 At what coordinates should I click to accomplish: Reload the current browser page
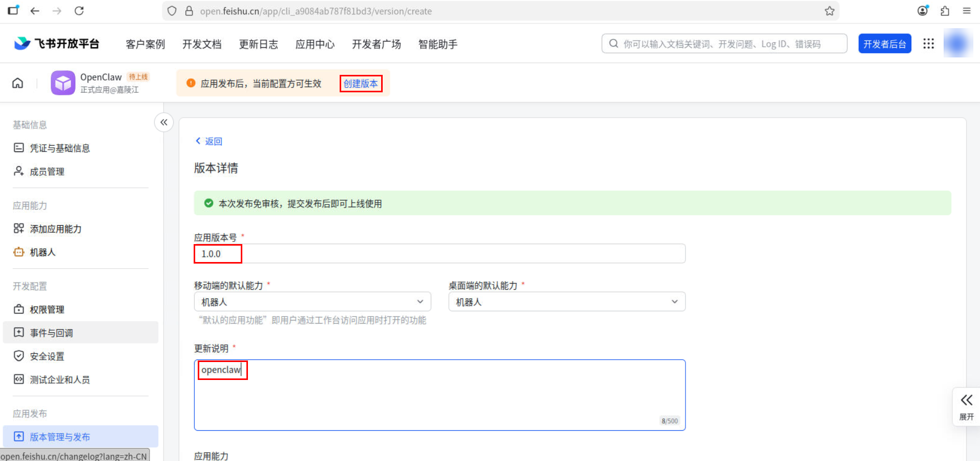[x=79, y=11]
